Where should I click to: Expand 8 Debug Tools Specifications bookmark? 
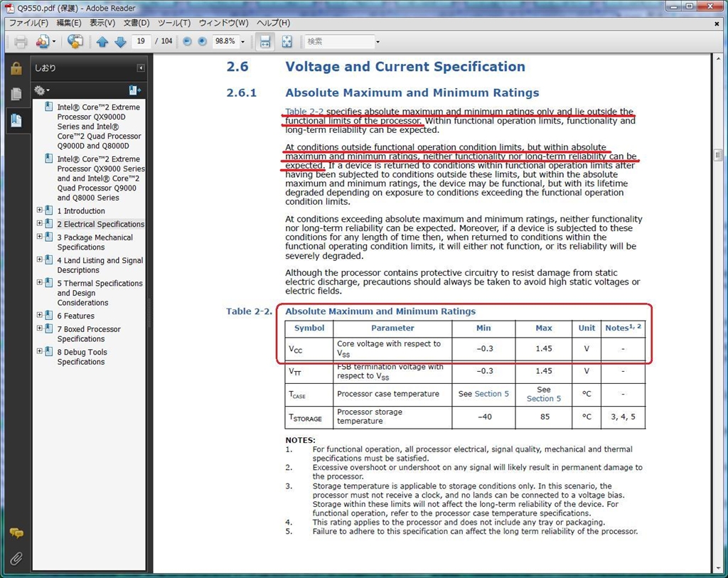(40, 351)
